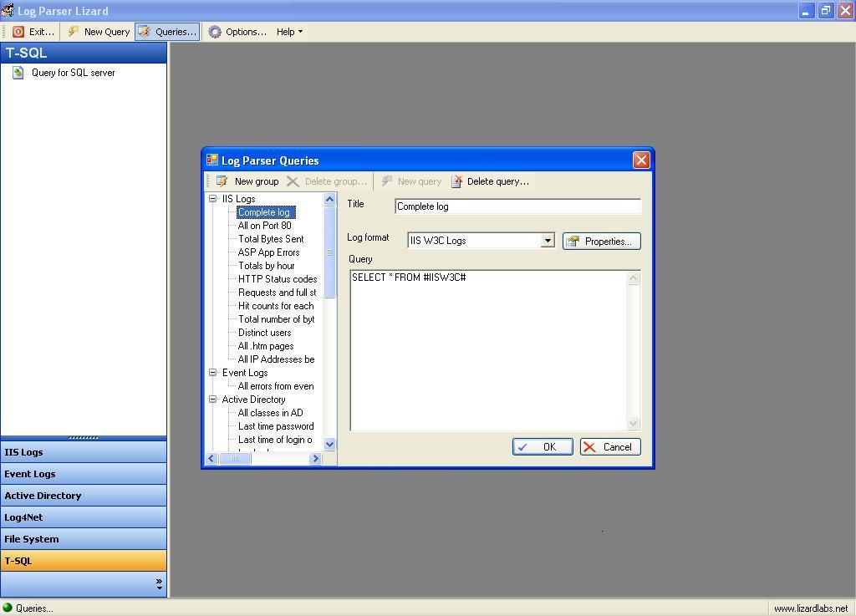
Task: Open the Options gear button
Action: (238, 32)
